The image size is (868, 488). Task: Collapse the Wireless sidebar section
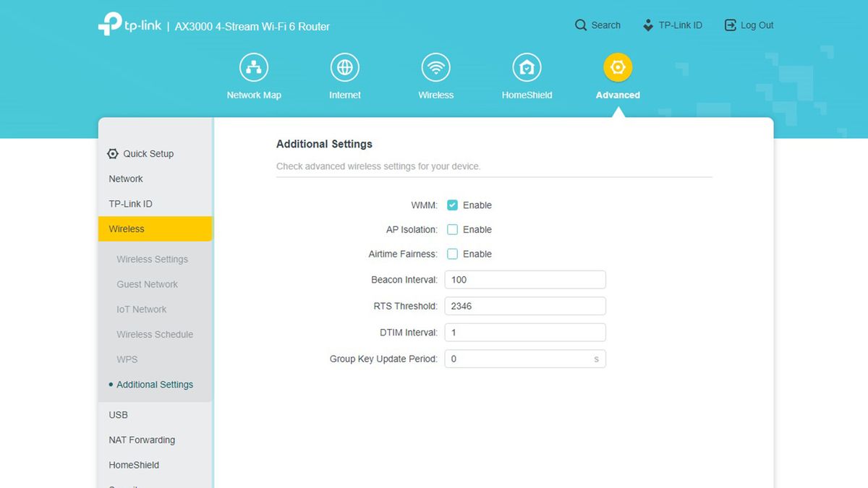[156, 229]
